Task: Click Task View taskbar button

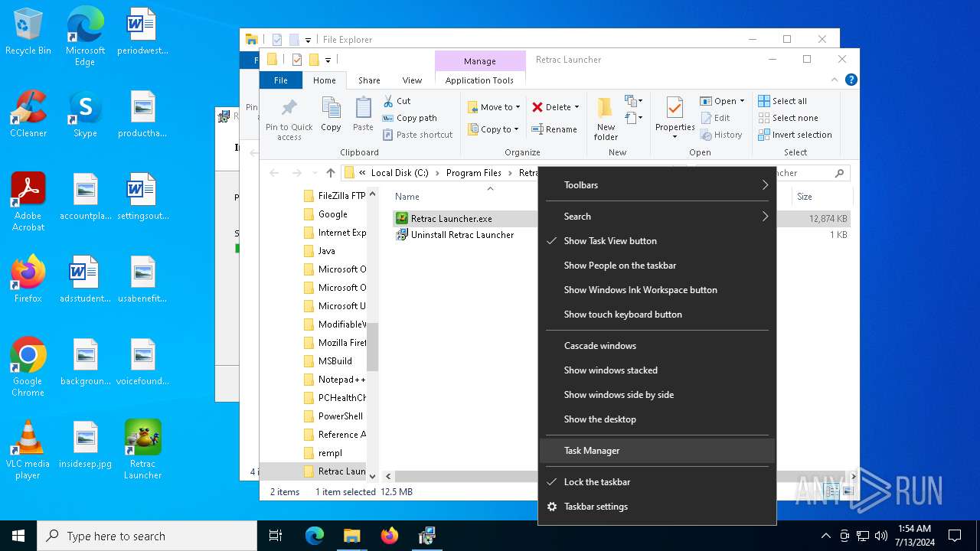Action: pos(276,536)
